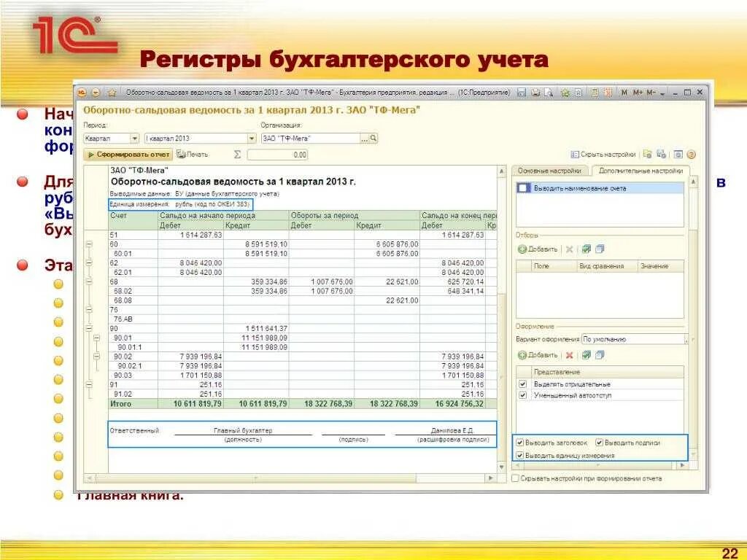Toggle Выводить единицу измерения checkbox
Viewport: 747px width, 560px height.
(519, 455)
